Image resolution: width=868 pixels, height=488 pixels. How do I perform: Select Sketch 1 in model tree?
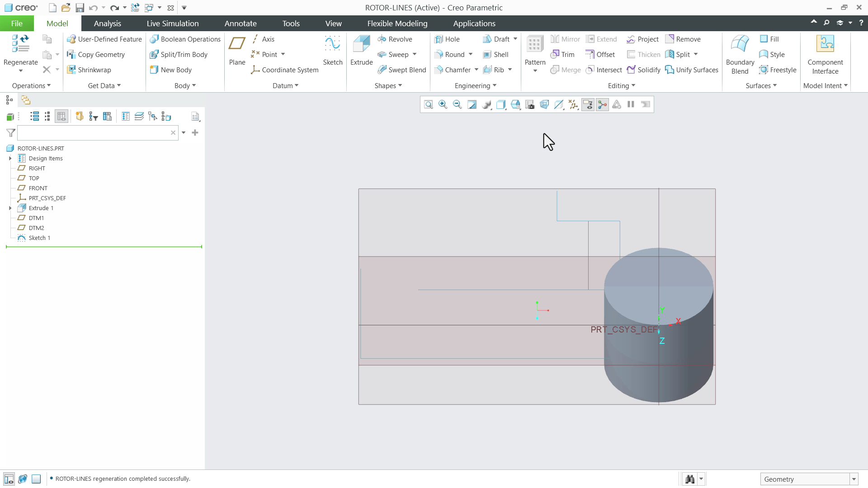click(x=39, y=238)
